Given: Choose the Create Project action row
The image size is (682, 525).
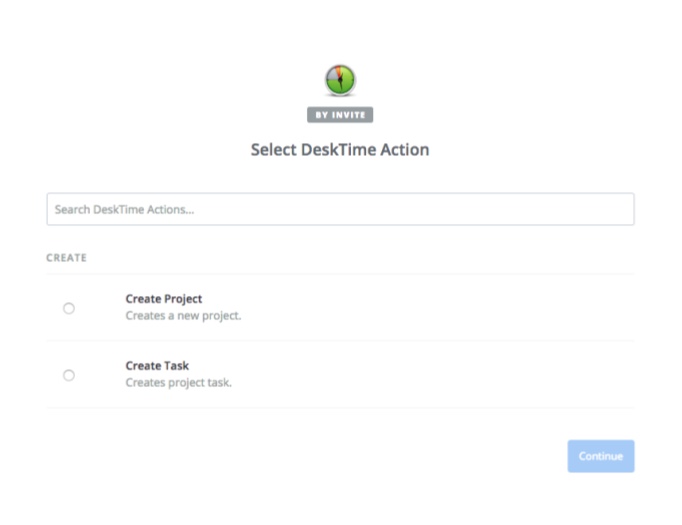Looking at the screenshot, I should click(x=341, y=308).
